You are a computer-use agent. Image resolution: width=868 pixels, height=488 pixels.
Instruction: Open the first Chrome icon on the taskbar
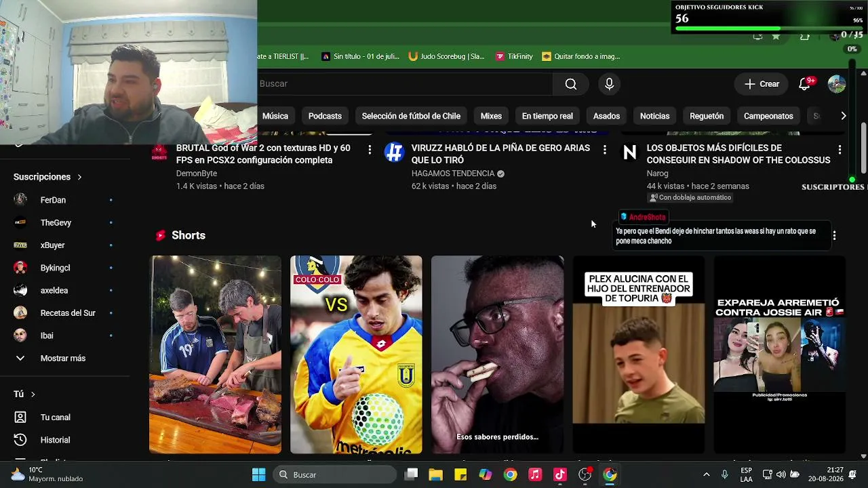pos(510,474)
